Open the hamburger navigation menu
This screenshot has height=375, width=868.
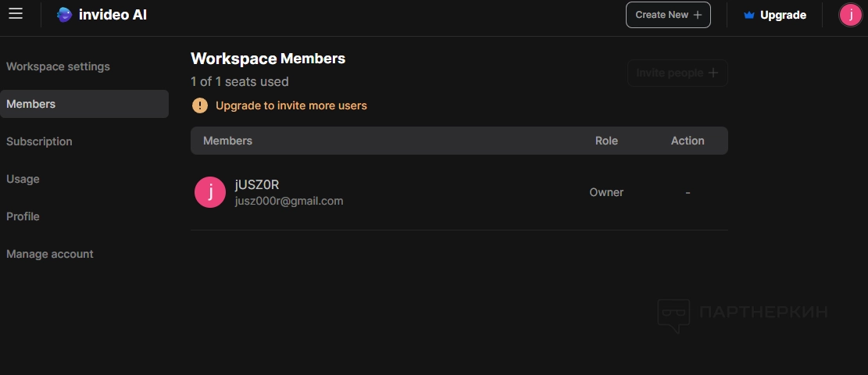pyautogui.click(x=16, y=14)
